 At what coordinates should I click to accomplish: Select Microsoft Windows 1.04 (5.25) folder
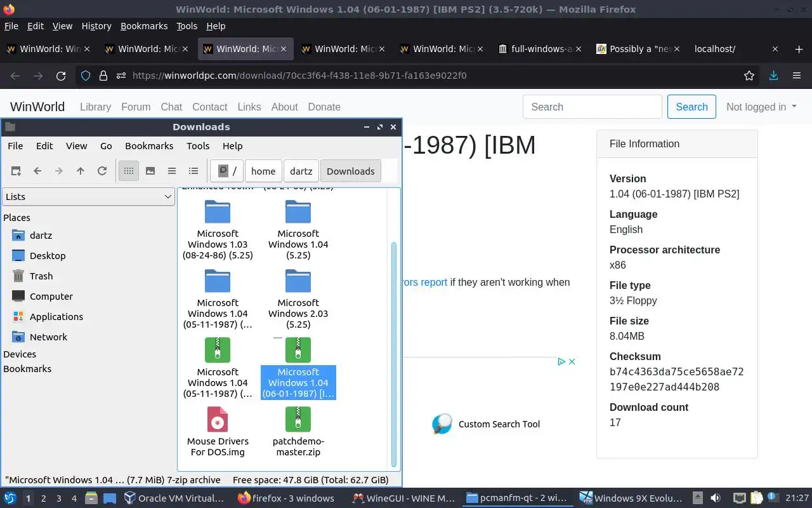tap(298, 230)
